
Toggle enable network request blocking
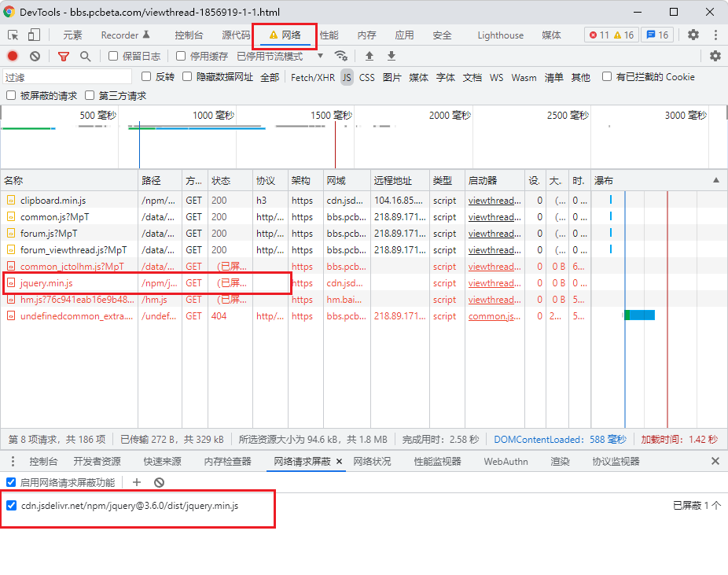[11, 482]
